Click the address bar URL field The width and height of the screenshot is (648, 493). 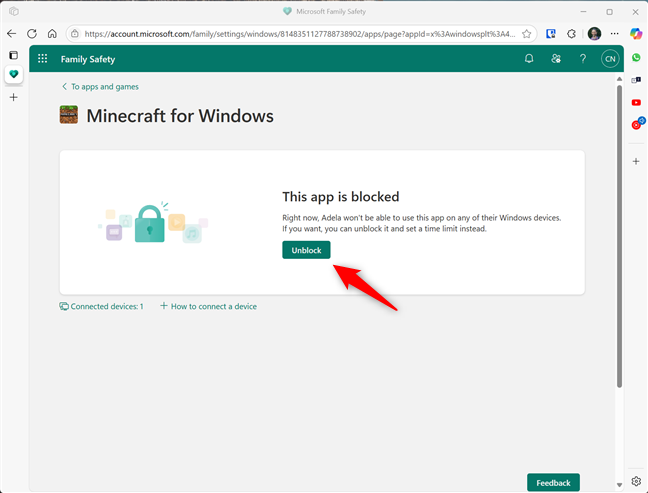point(300,34)
